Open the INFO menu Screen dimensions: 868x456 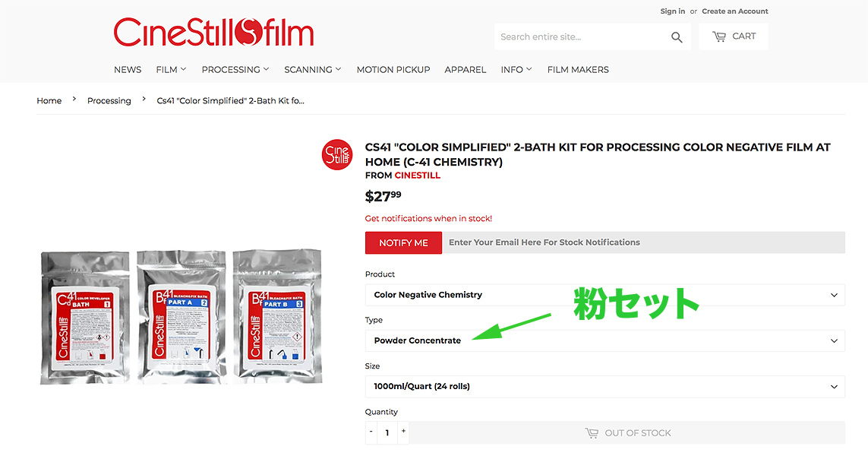(516, 70)
